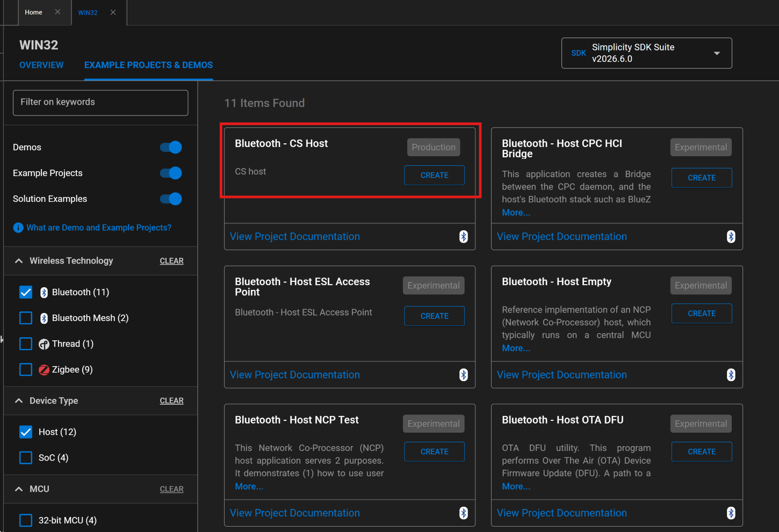Click Bluetooth icon on CS Host card

pos(464,237)
